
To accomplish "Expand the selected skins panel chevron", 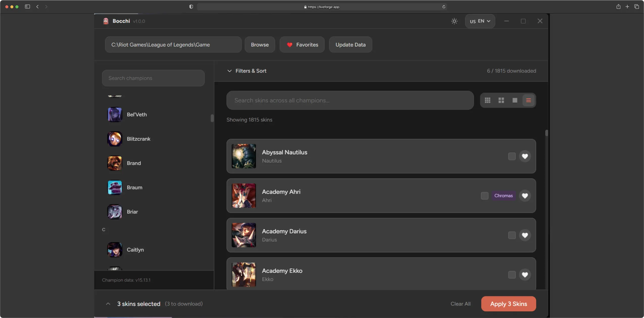I will click(x=108, y=304).
